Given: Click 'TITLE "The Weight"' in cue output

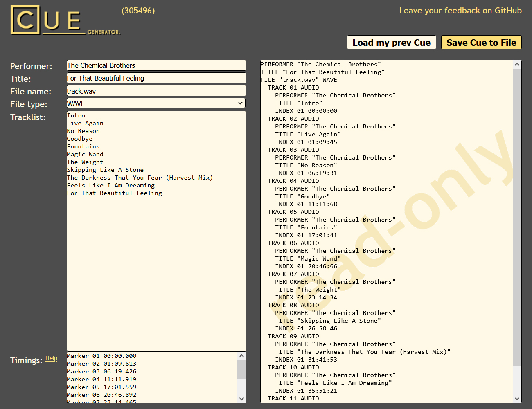Looking at the screenshot, I should (x=308, y=290).
